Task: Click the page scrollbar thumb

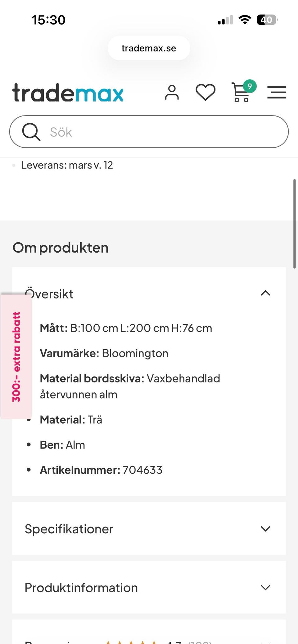Action: click(x=295, y=223)
